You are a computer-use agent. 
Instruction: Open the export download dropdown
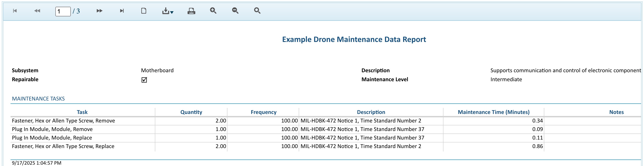tap(168, 11)
